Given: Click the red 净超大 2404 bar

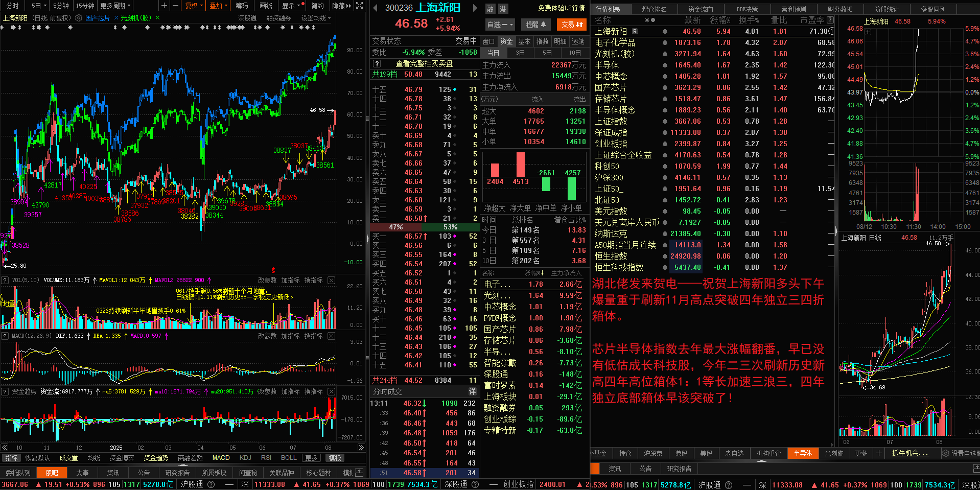Looking at the screenshot, I should click(495, 170).
